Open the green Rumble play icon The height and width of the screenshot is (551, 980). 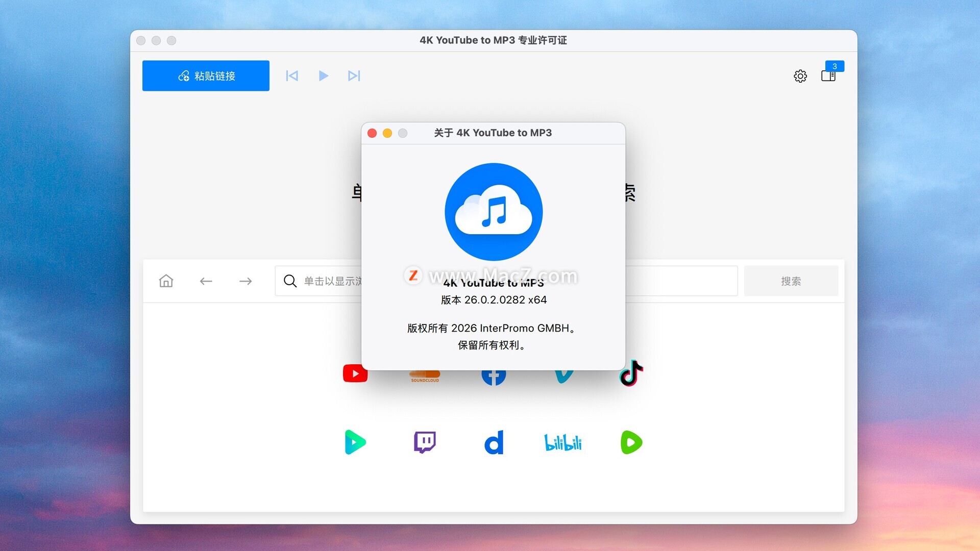pyautogui.click(x=631, y=442)
